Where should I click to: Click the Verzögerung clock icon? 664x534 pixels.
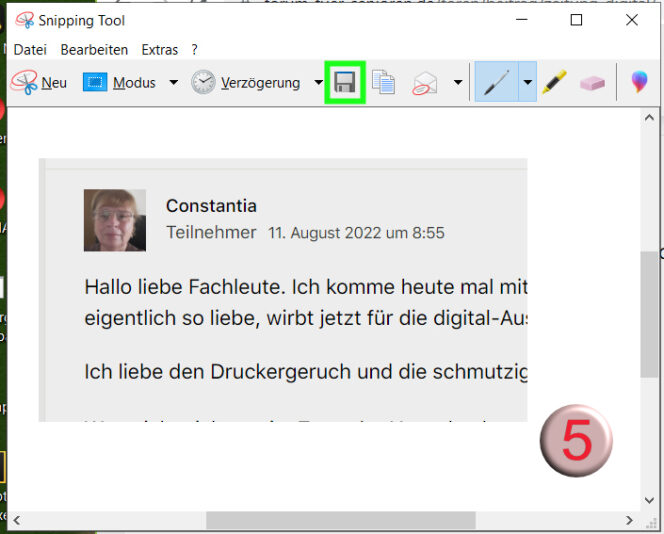[203, 83]
